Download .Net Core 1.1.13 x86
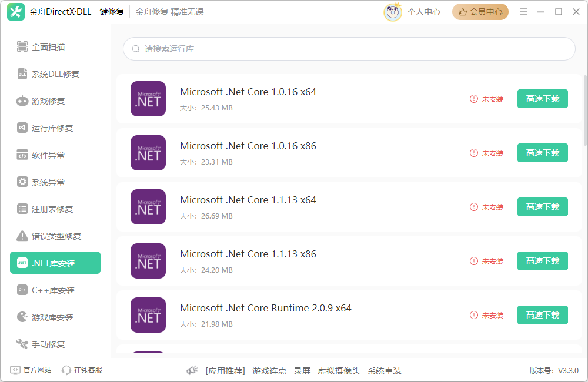Image resolution: width=588 pixels, height=382 pixels. click(542, 260)
